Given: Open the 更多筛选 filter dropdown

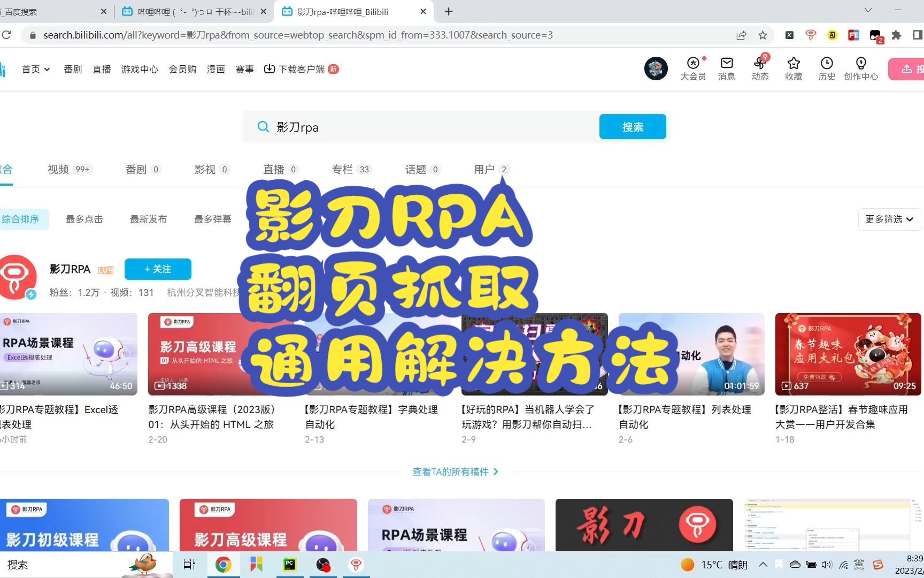Looking at the screenshot, I should [889, 219].
